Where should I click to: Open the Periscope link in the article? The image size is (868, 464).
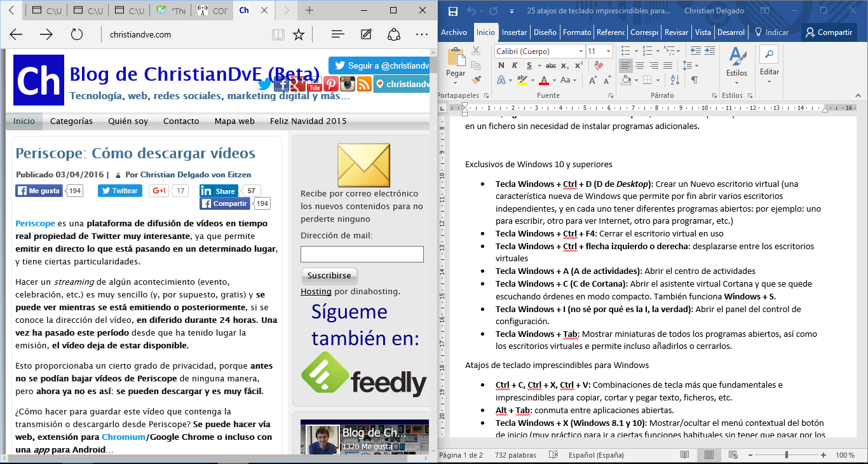coord(35,223)
